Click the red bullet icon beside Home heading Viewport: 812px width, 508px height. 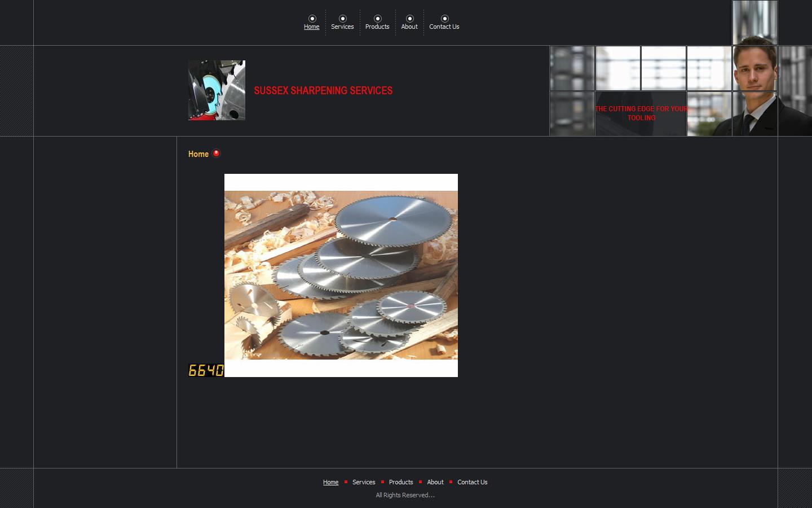[x=216, y=153]
